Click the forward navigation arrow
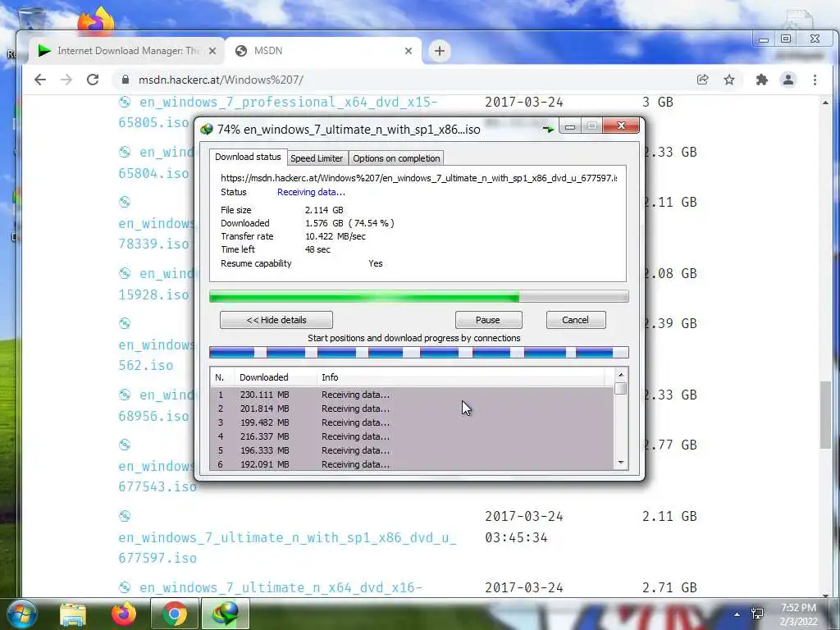The height and width of the screenshot is (630, 840). pyautogui.click(x=66, y=80)
